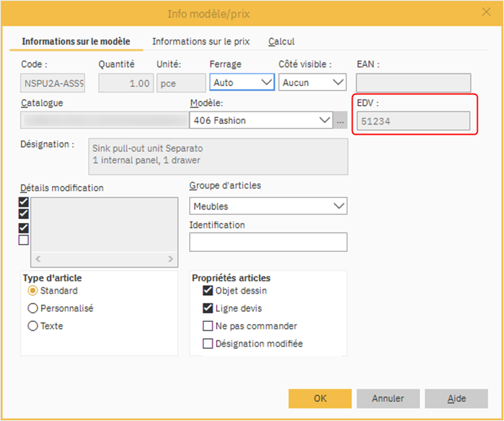This screenshot has height=421, width=504.
Task: Uncheck the Objet dessin checkbox
Action: 208,291
